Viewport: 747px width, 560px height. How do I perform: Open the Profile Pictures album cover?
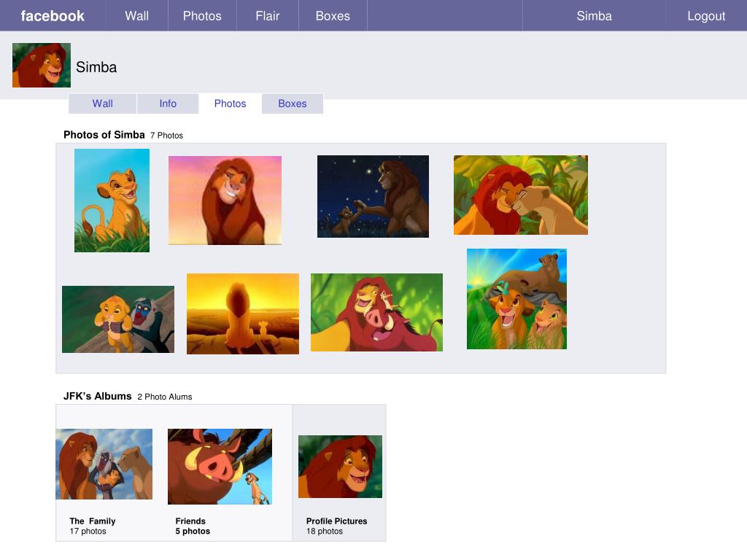[x=340, y=467]
